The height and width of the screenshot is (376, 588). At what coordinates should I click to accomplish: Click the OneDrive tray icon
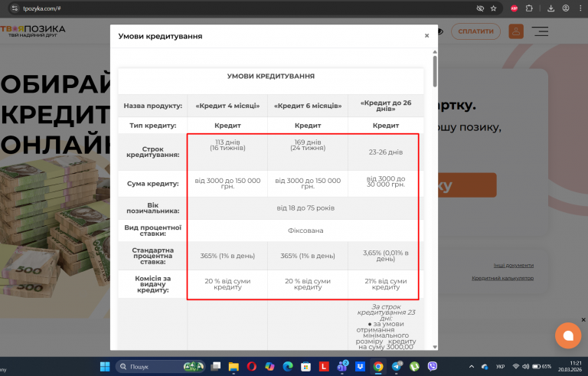(485, 367)
